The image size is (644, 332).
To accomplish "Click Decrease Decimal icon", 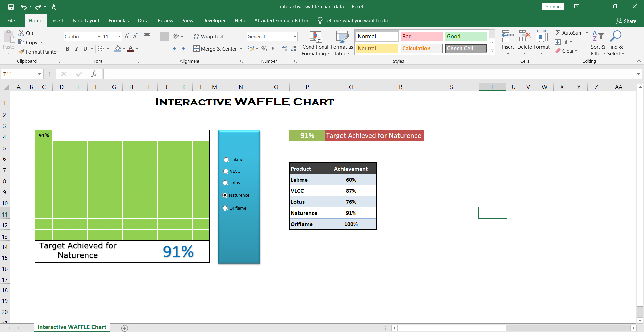I will click(293, 49).
